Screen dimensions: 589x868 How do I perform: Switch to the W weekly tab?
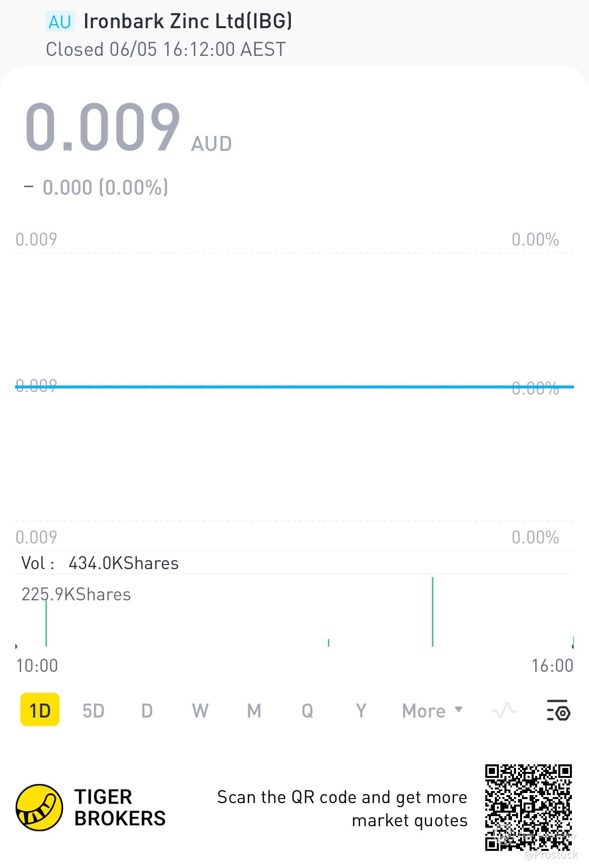coord(200,711)
